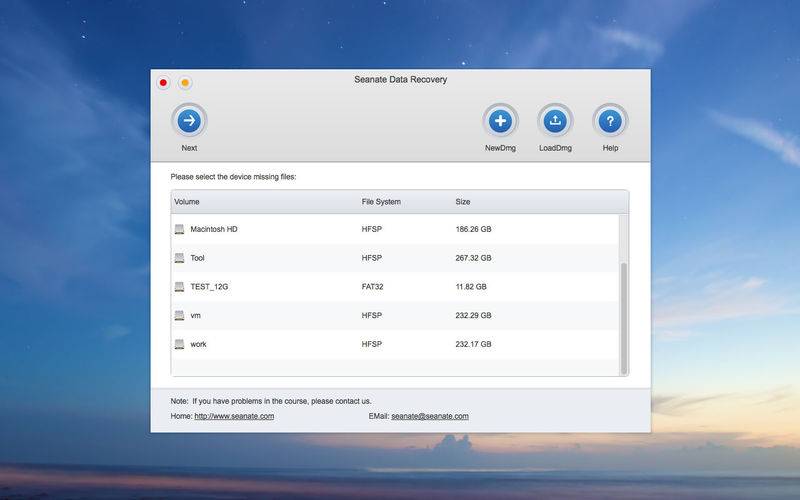Viewport: 800px width, 500px height.
Task: Click the volume list vertical scrollbar
Action: [x=623, y=319]
